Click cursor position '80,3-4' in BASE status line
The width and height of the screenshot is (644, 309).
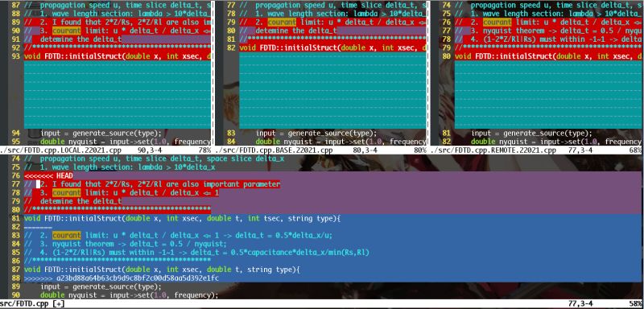click(x=365, y=150)
